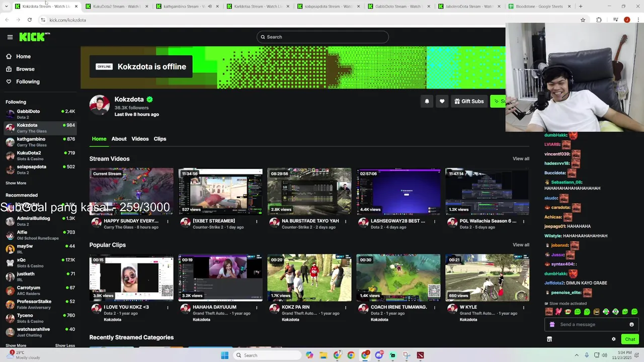Image resolution: width=644 pixels, height=362 pixels.
Task: Open options for KOKZ PA RIN clip
Action: tap(346, 307)
